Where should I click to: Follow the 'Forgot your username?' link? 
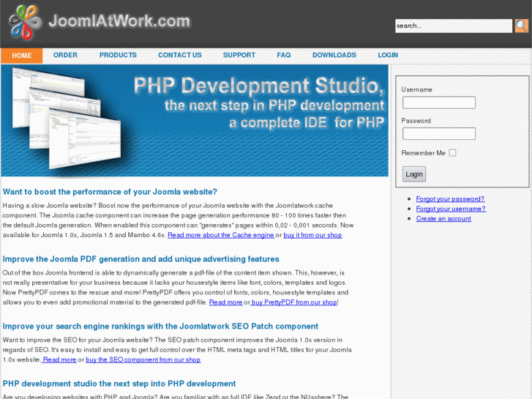pos(451,209)
